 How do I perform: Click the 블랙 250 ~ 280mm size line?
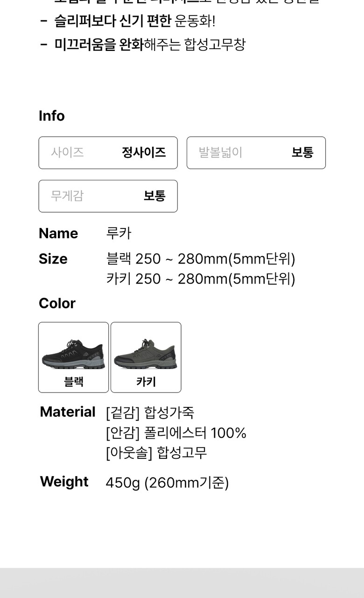tap(201, 259)
